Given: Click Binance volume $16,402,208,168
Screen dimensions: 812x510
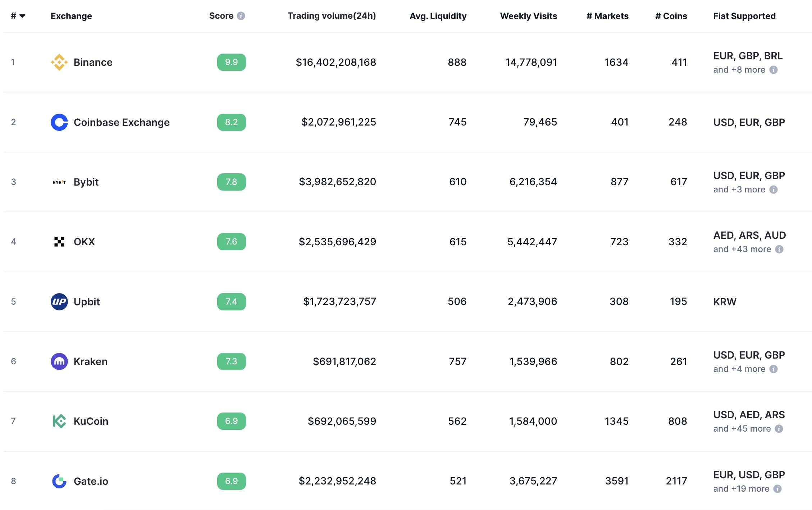Looking at the screenshot, I should (x=336, y=62).
